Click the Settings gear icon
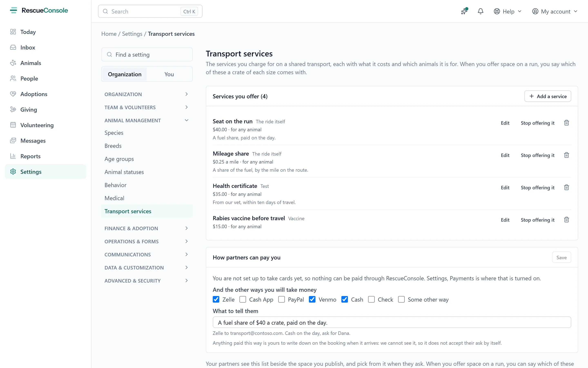The width and height of the screenshot is (588, 368). click(13, 172)
